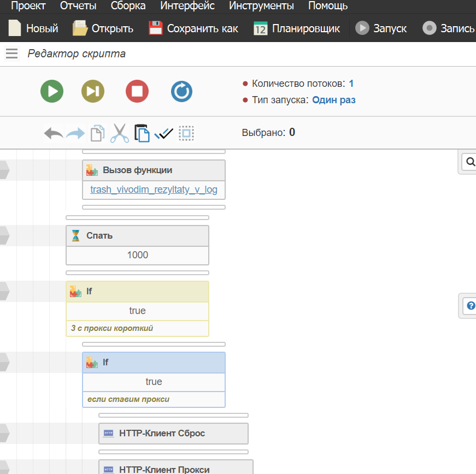476x474 pixels.
Task: Click the green Play script button
Action: 52,91
